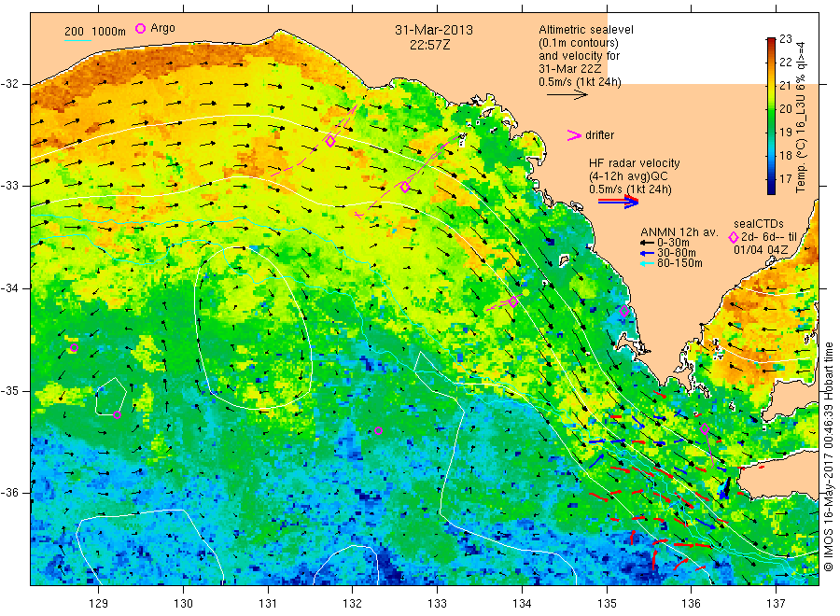
Task: Click the longitude axis label 137
Action: pos(777,604)
